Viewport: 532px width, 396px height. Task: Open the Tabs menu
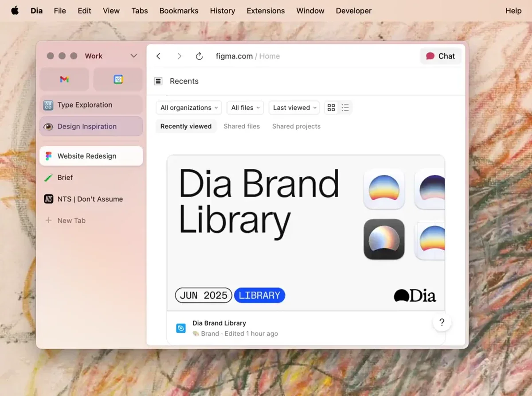(x=140, y=11)
